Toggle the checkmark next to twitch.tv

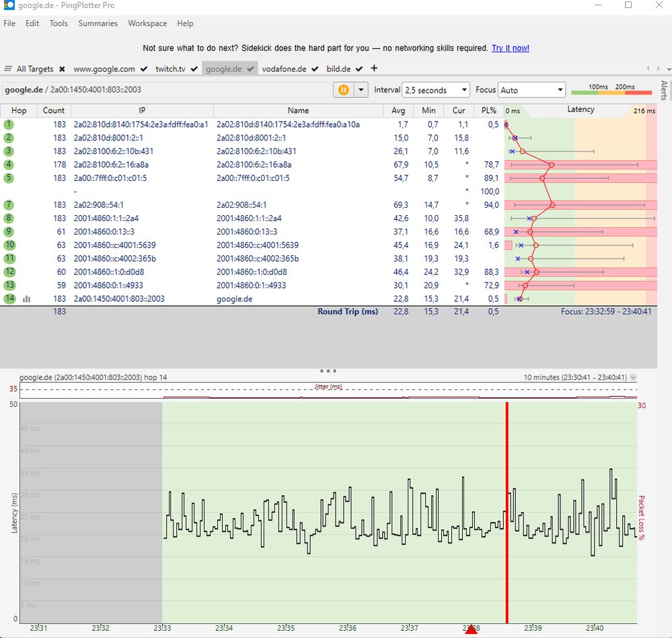point(192,68)
